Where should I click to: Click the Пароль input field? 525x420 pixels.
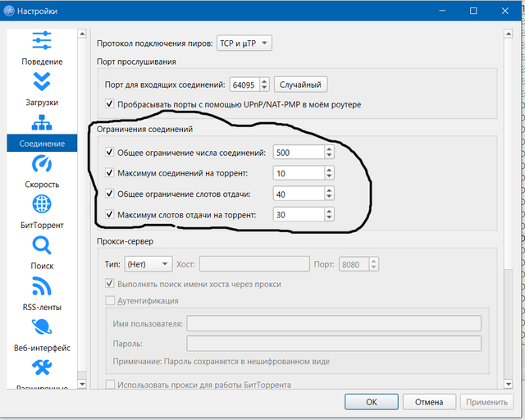(334, 344)
